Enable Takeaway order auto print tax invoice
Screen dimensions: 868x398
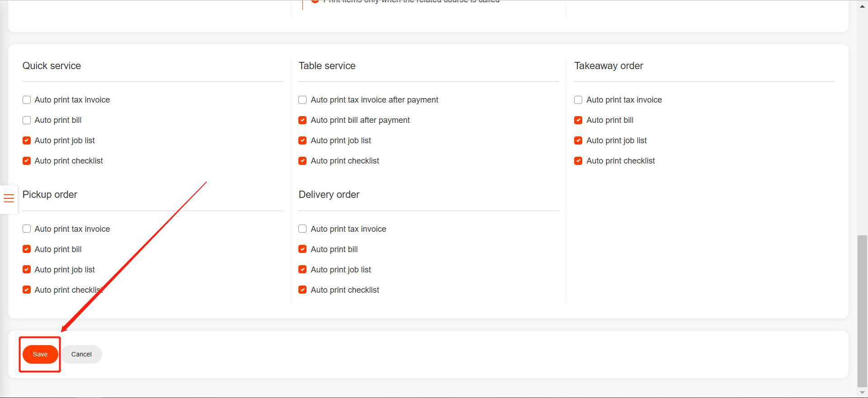tap(578, 100)
